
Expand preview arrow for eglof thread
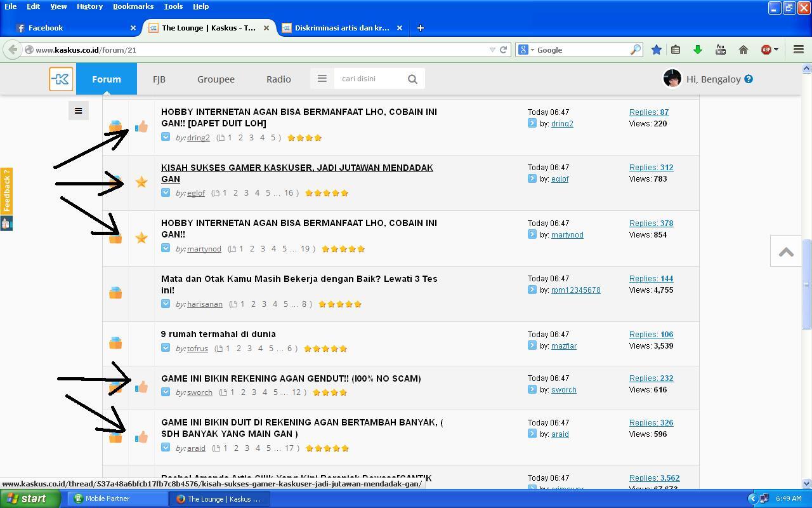pyautogui.click(x=166, y=192)
